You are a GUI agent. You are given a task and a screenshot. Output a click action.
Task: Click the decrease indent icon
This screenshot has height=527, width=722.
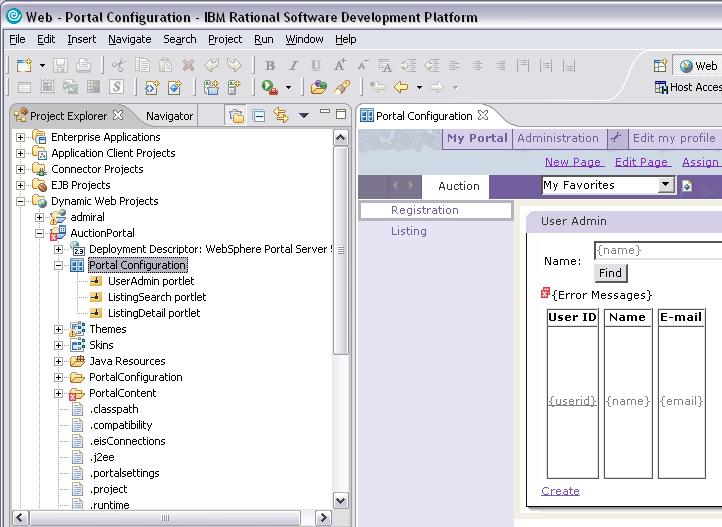tap(431, 66)
